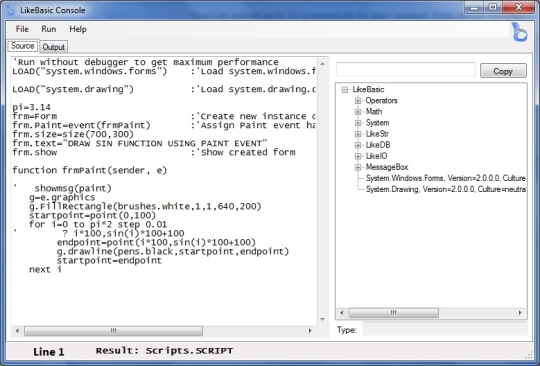Select the Math tree item

pos(374,112)
